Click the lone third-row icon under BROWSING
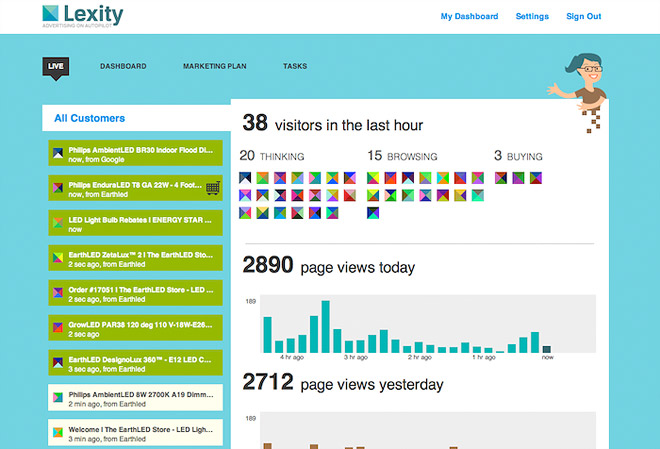The height and width of the screenshot is (449, 660). click(x=373, y=213)
